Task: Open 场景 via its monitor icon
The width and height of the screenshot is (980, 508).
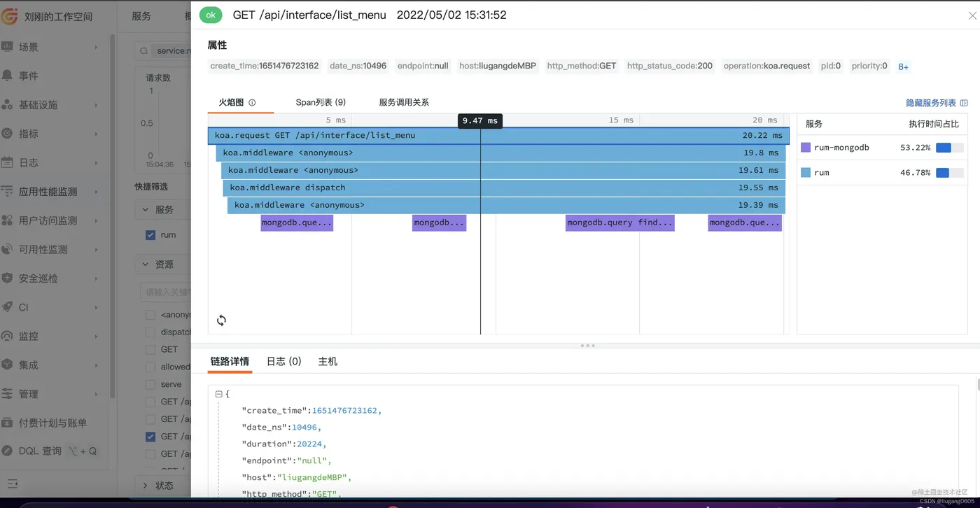Action: pyautogui.click(x=7, y=47)
